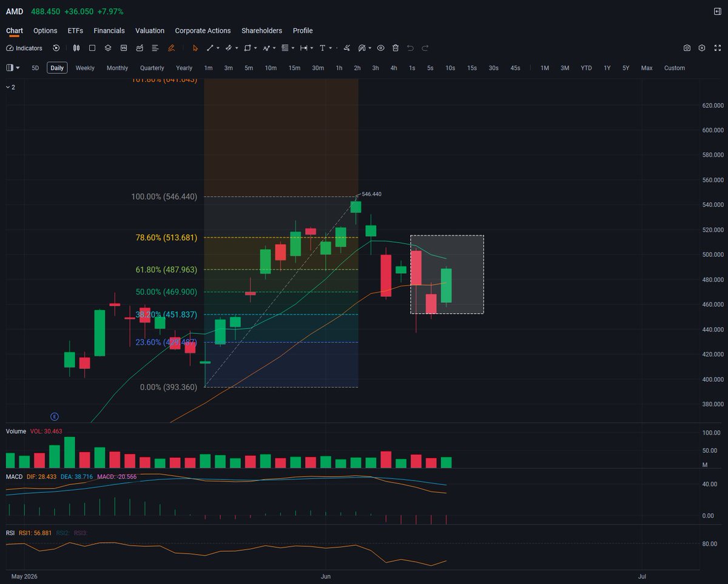The width and height of the screenshot is (728, 584).
Task: Open channel tool dropdown arrow
Action: (x=237, y=48)
